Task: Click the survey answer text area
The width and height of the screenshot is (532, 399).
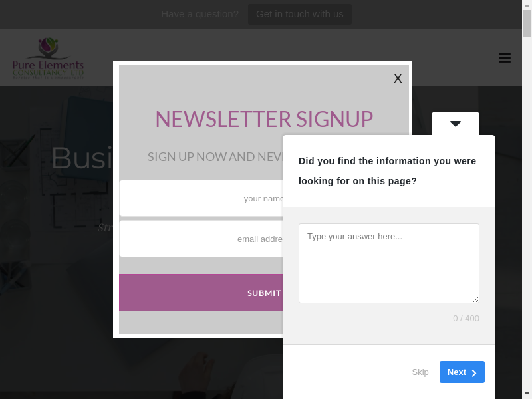Action: click(x=388, y=263)
